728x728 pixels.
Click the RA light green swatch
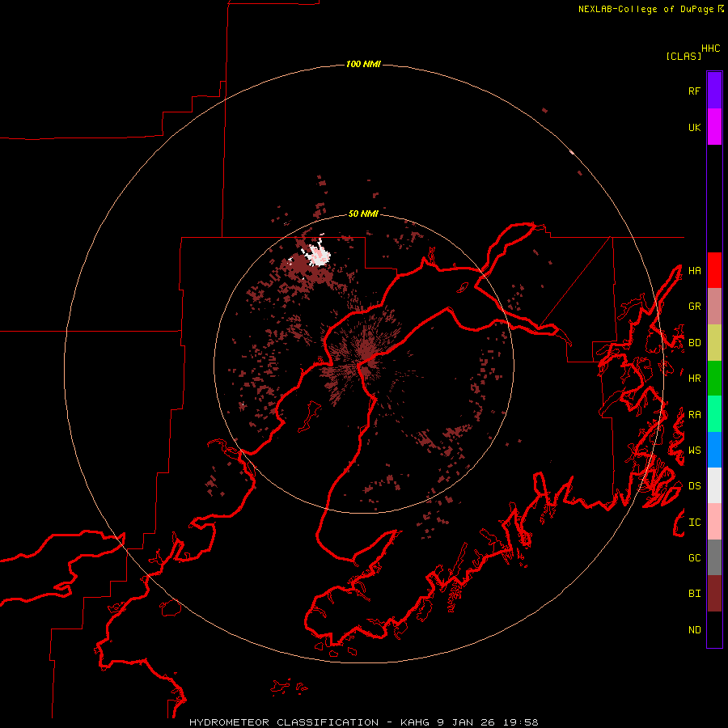(714, 414)
